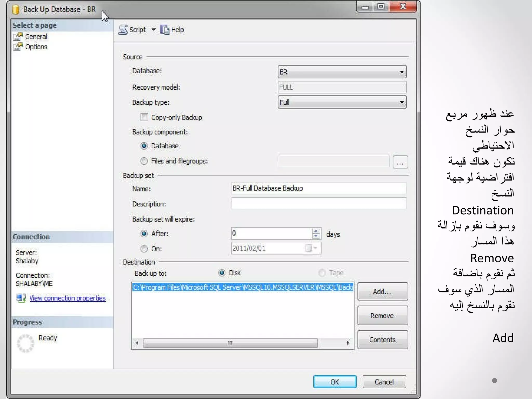This screenshot has height=399, width=532.
Task: Open the Options page
Action: coord(36,47)
